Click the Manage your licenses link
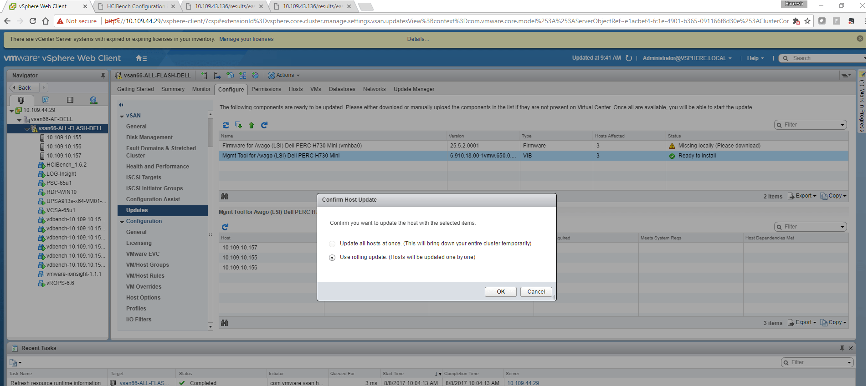The image size is (868, 386). click(x=246, y=39)
